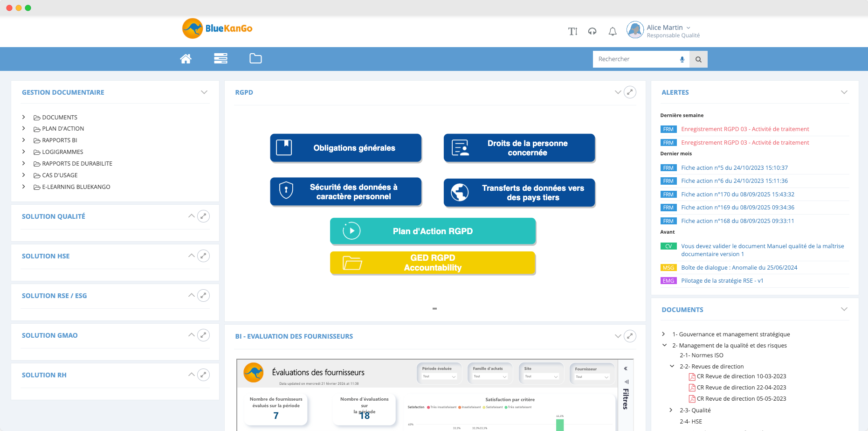
Task: Expand the Solution Qualité panel to fullscreen
Action: point(203,216)
